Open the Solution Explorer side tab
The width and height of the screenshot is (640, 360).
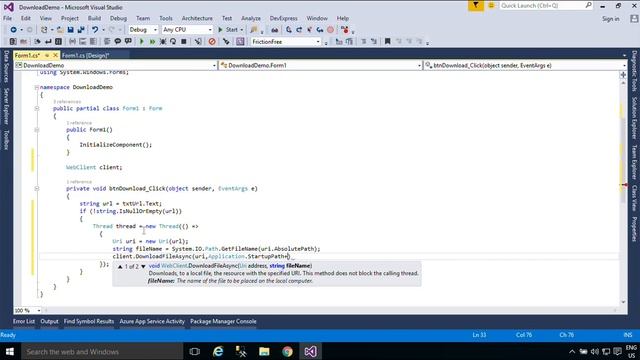[x=634, y=118]
